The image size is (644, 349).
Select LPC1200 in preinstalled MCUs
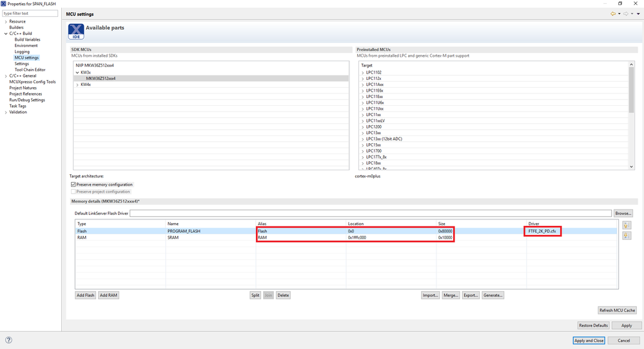374,127
